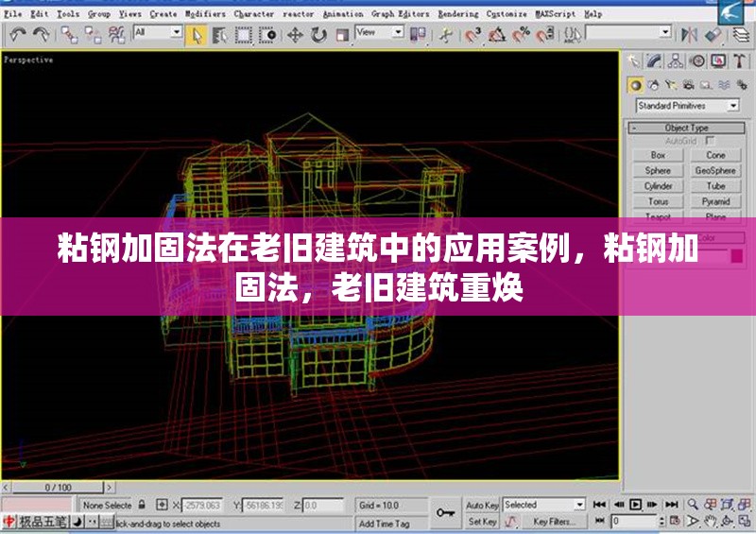756x534 pixels.
Task: Toggle the Percent Snap tool
Action: (x=521, y=35)
